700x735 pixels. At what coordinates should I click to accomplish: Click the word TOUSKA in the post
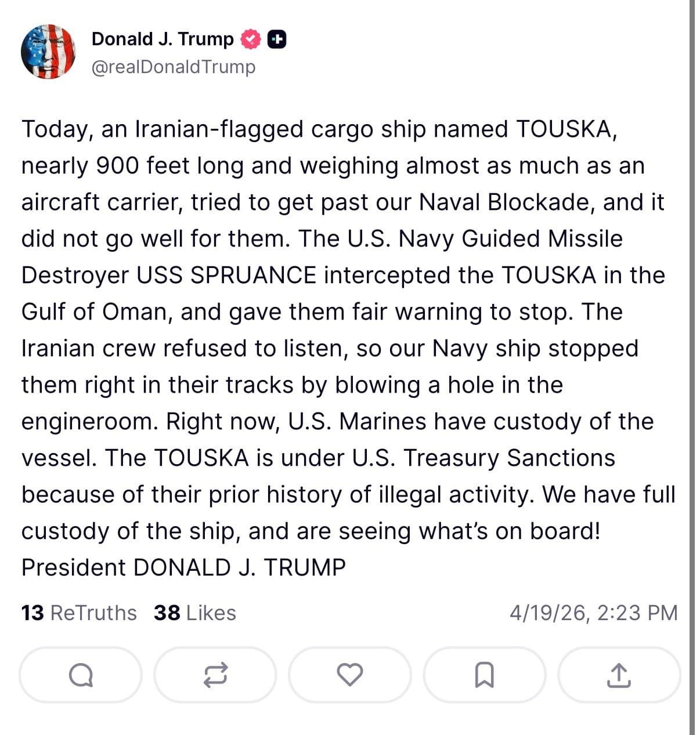point(573,129)
